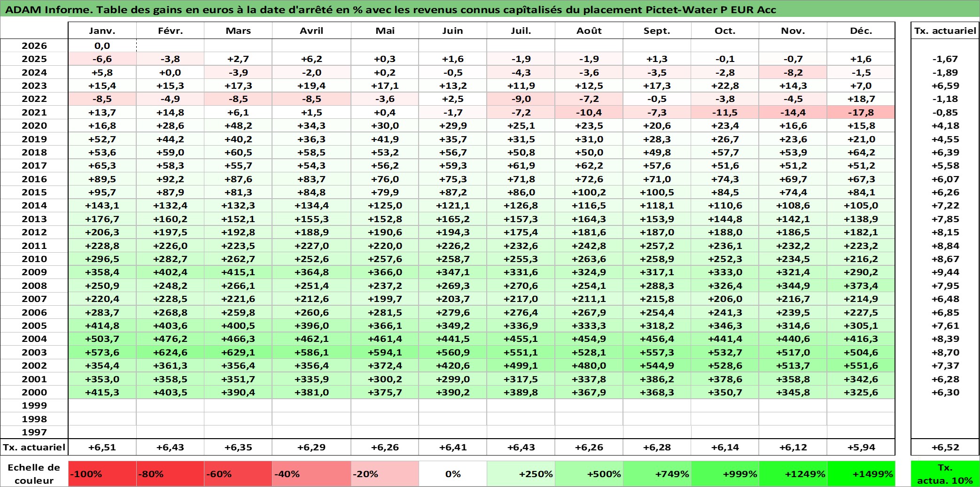Click the 0,0 cell for January 2026
The image size is (980, 487).
tap(102, 46)
